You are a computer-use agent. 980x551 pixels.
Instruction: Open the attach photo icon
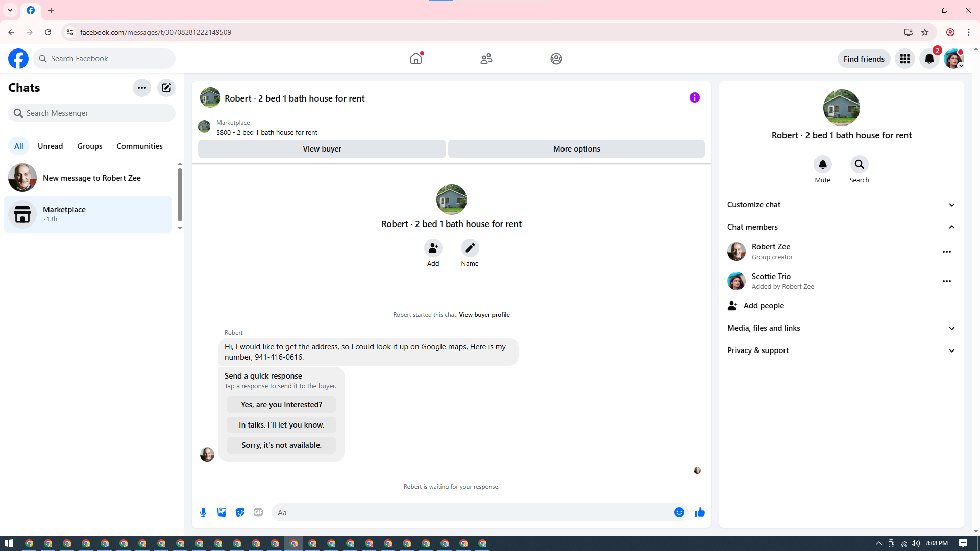222,512
